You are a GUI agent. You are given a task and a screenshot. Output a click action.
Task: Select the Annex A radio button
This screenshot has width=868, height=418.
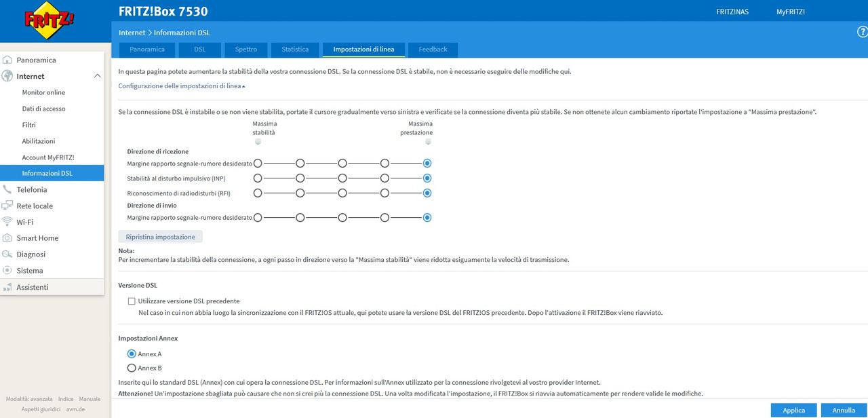coord(132,354)
